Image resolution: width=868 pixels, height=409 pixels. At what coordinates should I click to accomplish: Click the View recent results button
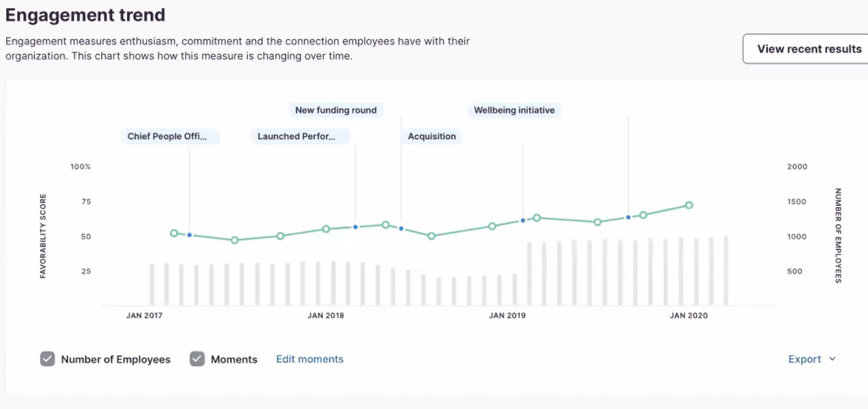[x=805, y=49]
